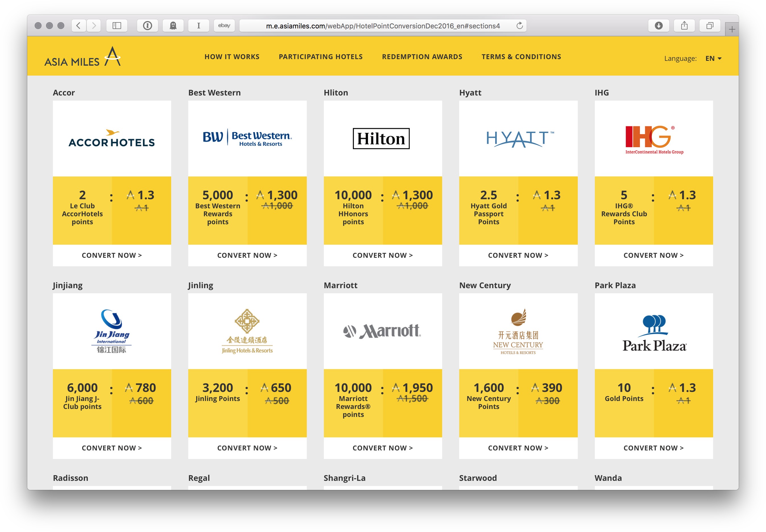The height and width of the screenshot is (532, 766).
Task: Click the Best Western logo
Action: tap(247, 137)
